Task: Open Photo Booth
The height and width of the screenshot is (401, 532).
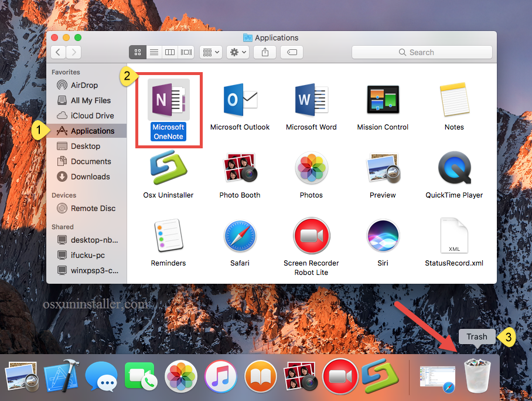Action: [240, 168]
